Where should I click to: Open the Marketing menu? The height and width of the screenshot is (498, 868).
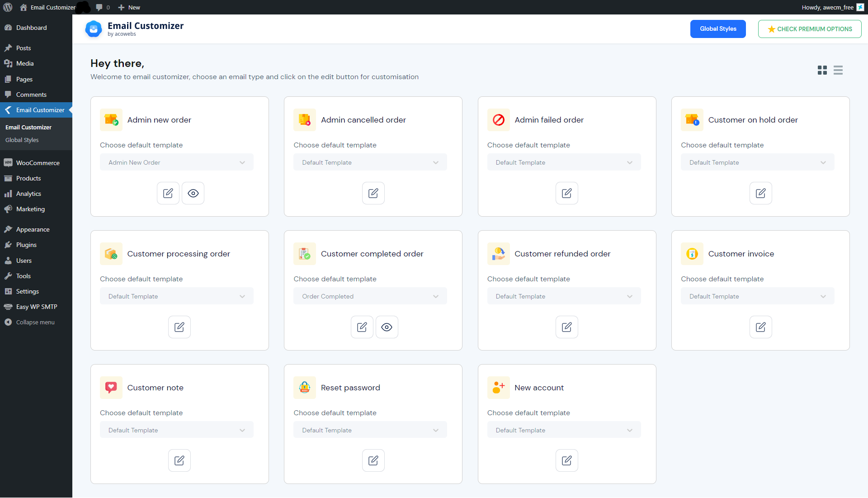click(x=36, y=209)
